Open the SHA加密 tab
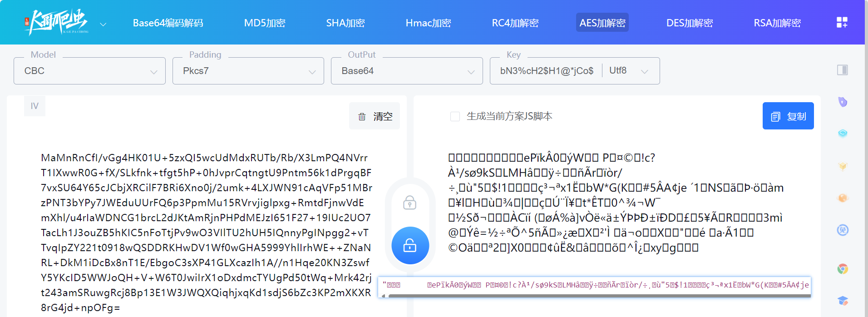 pos(345,23)
